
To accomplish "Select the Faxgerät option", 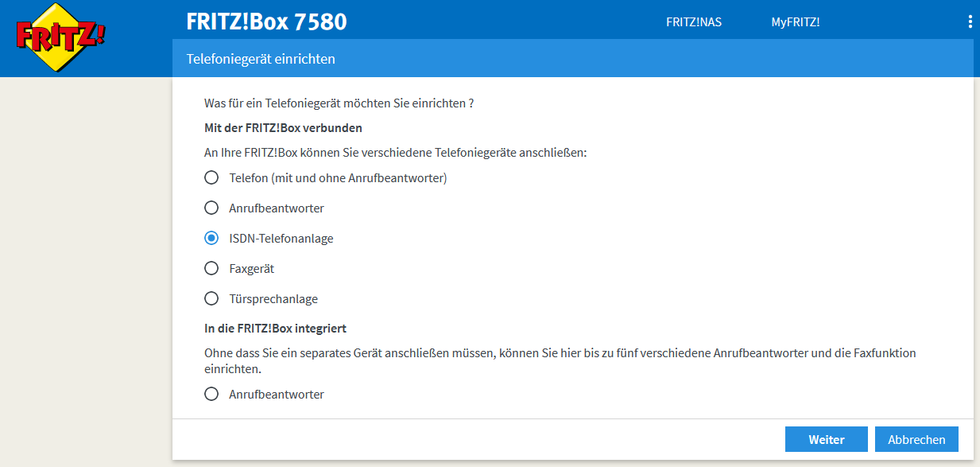I will (211, 269).
